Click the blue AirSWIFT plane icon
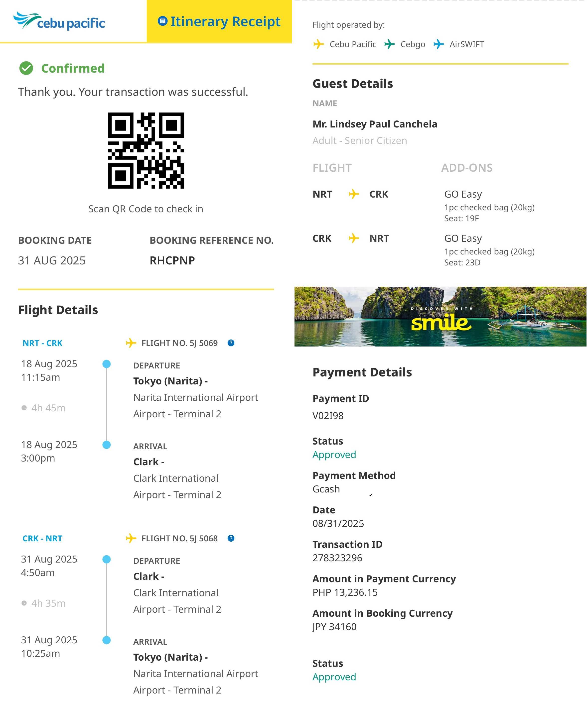 [439, 44]
